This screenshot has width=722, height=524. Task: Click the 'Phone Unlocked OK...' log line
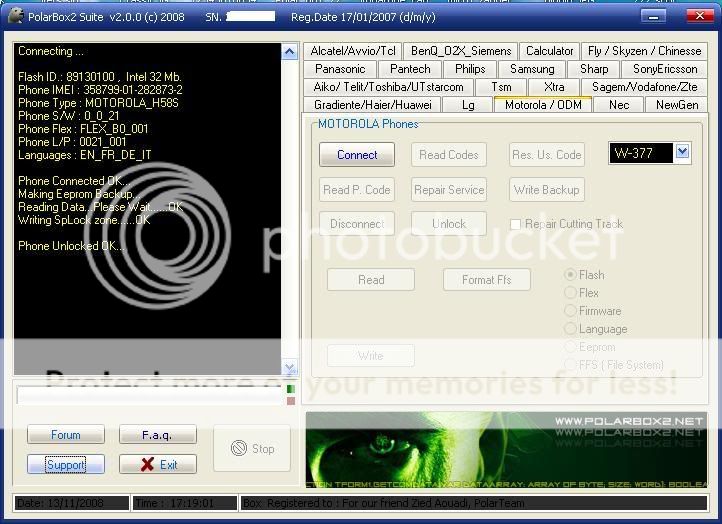71,246
